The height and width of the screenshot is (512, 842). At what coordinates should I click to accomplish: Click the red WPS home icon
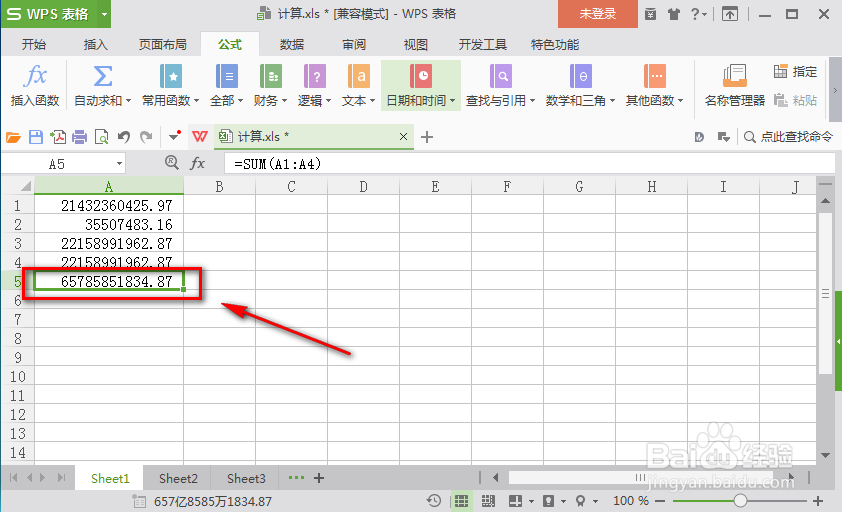click(x=200, y=137)
